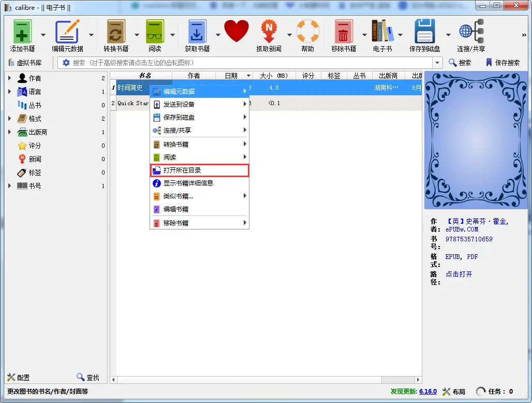Click the PDF format link
Image resolution: width=532 pixels, height=403 pixels.
point(472,257)
